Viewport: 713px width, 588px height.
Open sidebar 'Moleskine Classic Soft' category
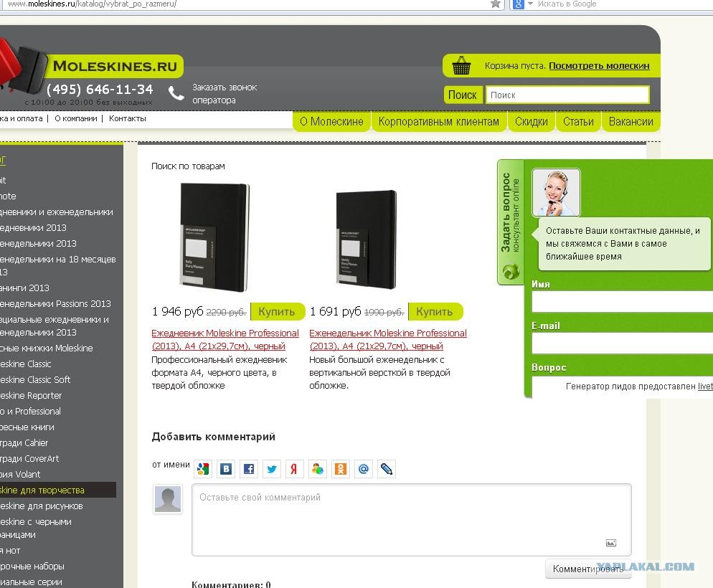35,379
